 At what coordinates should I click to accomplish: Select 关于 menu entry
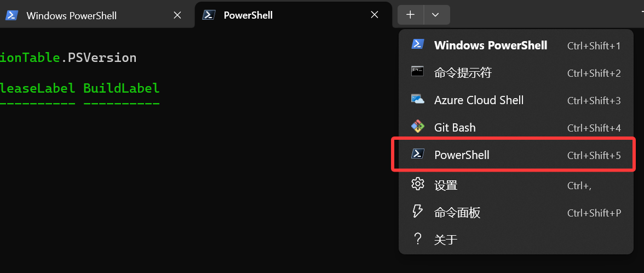(516, 239)
